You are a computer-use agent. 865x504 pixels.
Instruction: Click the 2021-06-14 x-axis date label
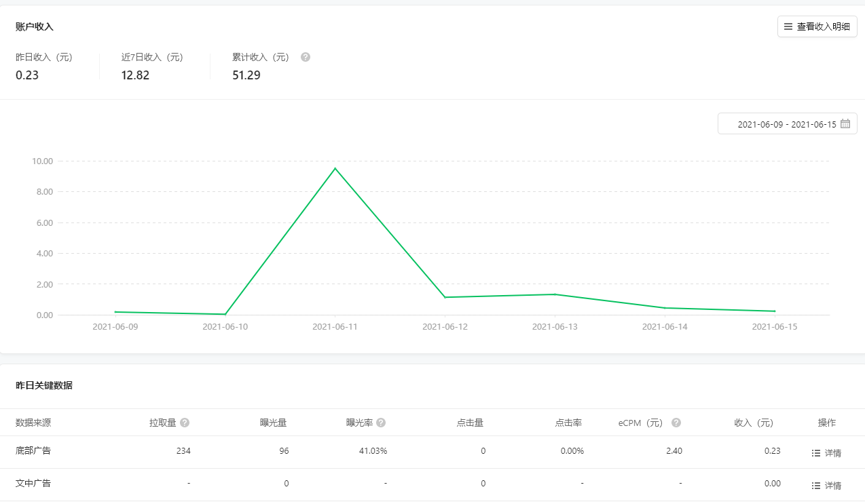coord(665,327)
